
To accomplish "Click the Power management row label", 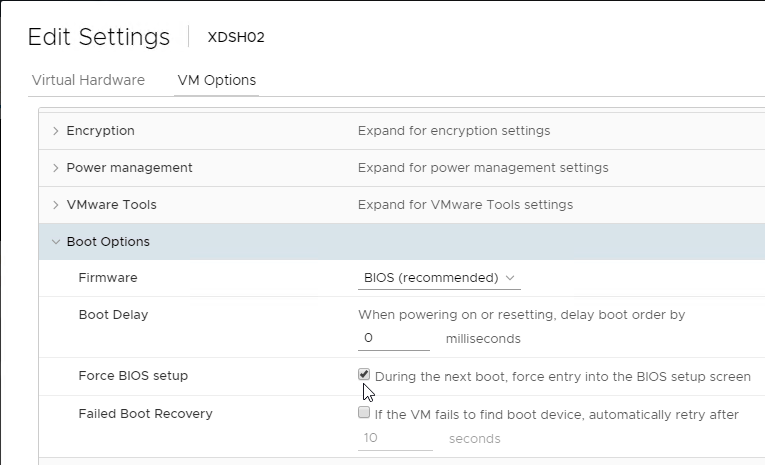I will [x=129, y=168].
